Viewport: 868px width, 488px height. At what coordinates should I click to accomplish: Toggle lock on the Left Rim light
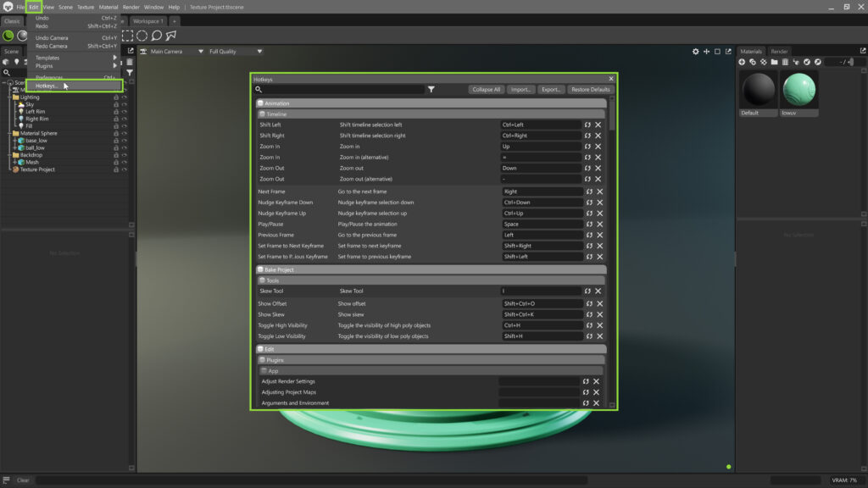[x=116, y=112]
